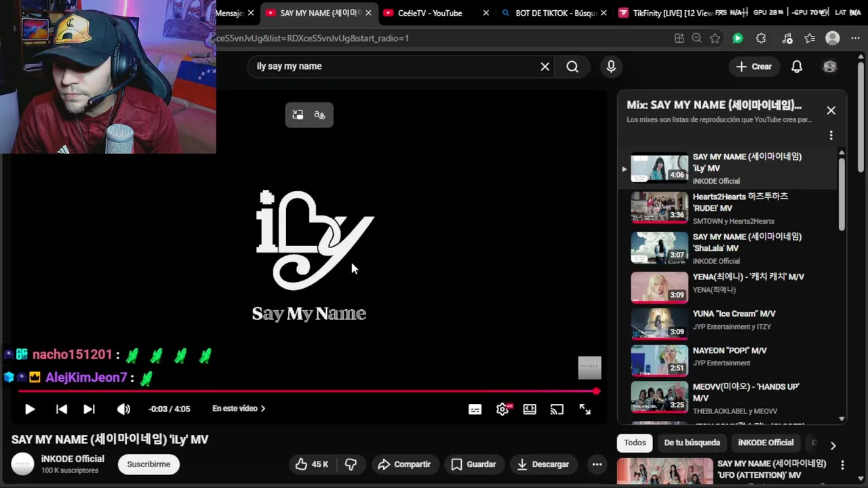Mute the video using the speaker icon

(x=123, y=409)
